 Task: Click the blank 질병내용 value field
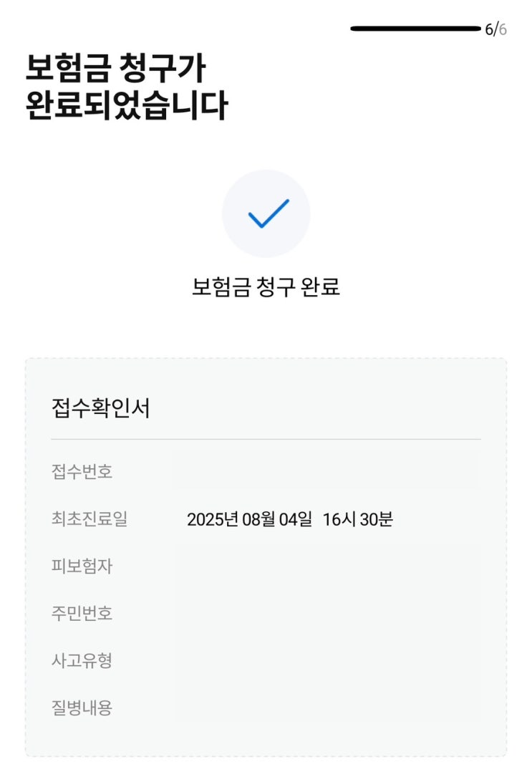(x=327, y=708)
